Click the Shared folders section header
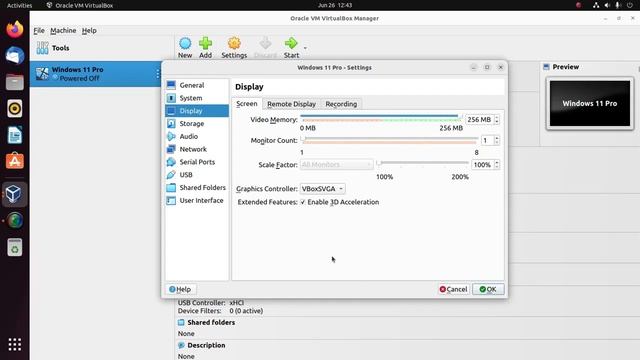640x360 pixels. point(211,322)
